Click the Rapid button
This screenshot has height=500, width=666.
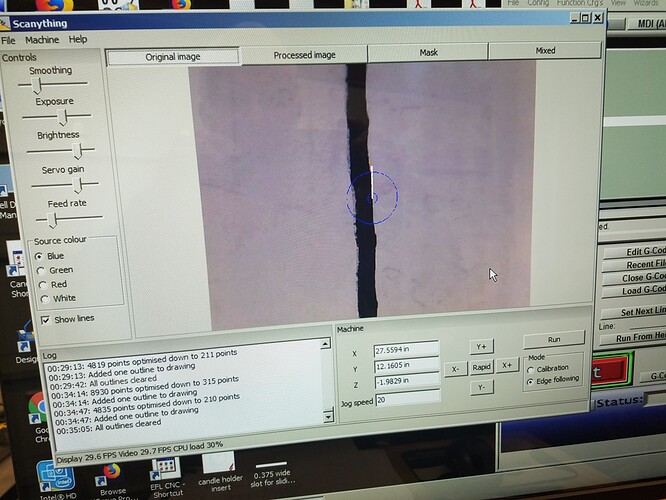[x=481, y=367]
